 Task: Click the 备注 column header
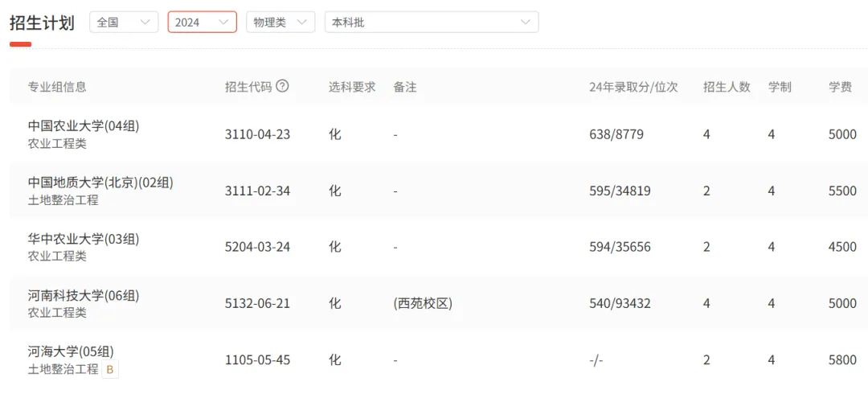point(404,87)
